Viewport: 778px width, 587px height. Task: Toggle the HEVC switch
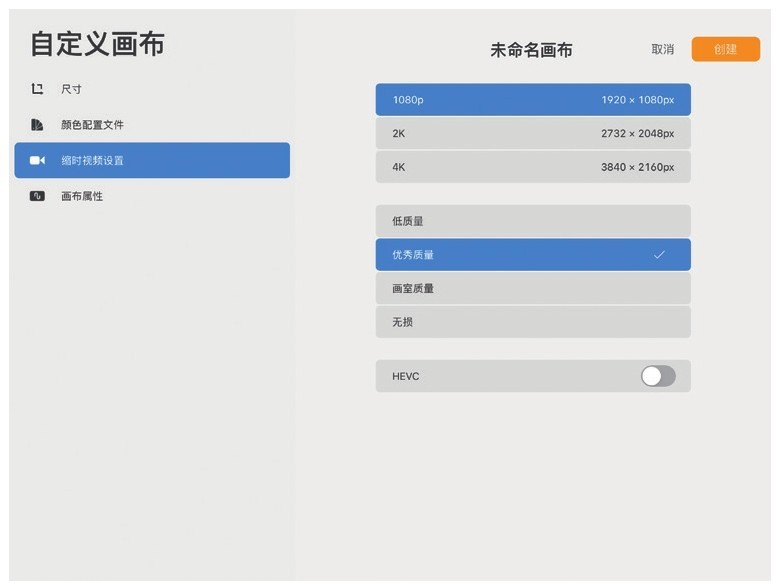[658, 376]
